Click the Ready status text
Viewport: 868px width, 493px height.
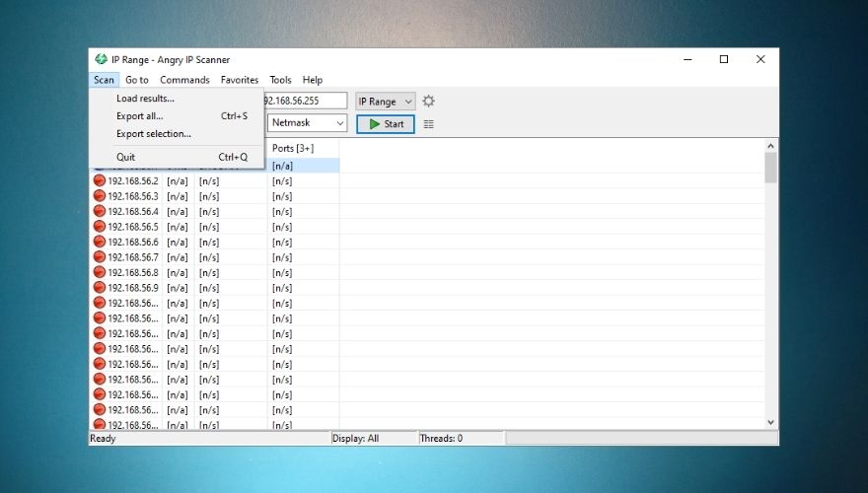(x=103, y=438)
